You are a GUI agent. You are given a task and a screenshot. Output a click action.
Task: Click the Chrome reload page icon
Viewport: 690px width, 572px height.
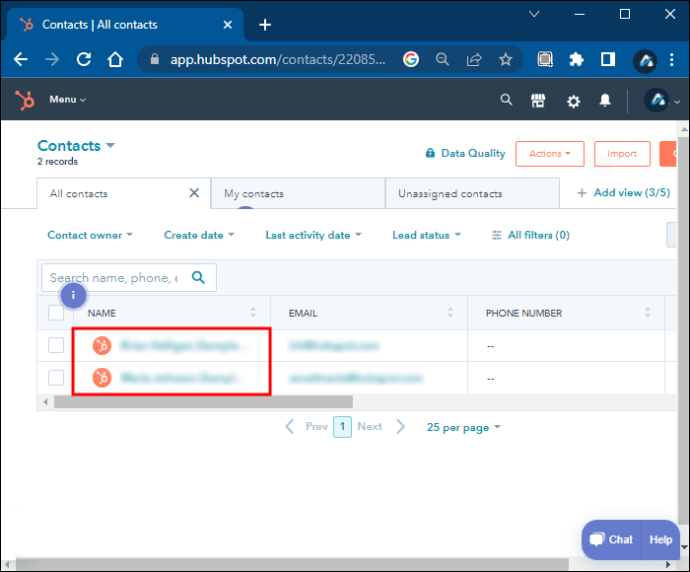(x=84, y=59)
